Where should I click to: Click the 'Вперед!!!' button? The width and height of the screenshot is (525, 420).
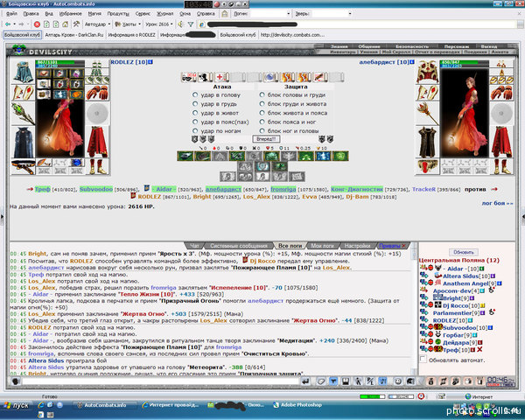point(266,139)
